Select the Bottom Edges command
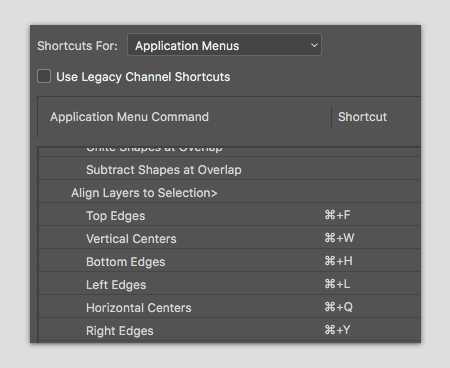Viewport: 450px width, 368px height. pyautogui.click(x=126, y=262)
